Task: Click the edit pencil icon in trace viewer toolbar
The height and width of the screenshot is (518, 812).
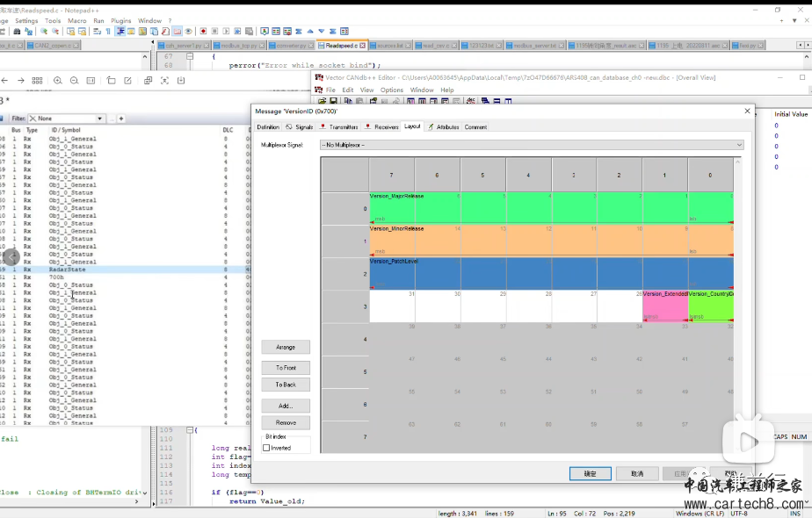Action: pos(128,81)
